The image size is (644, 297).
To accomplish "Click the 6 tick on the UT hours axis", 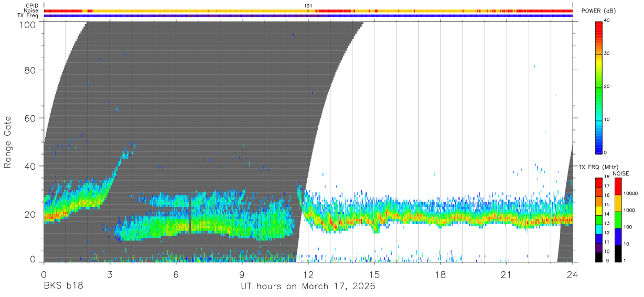I will click(176, 274).
